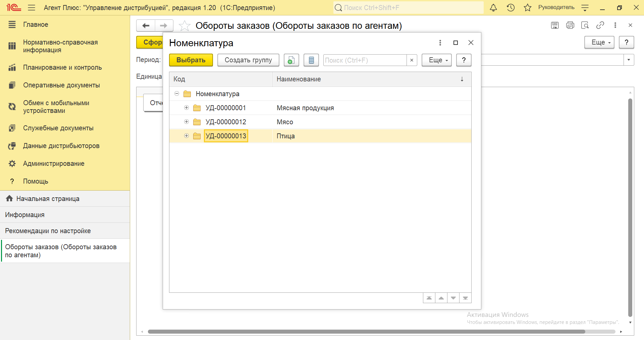Jump to first list item arrow
Image resolution: width=644 pixels, height=340 pixels.
coord(429,298)
